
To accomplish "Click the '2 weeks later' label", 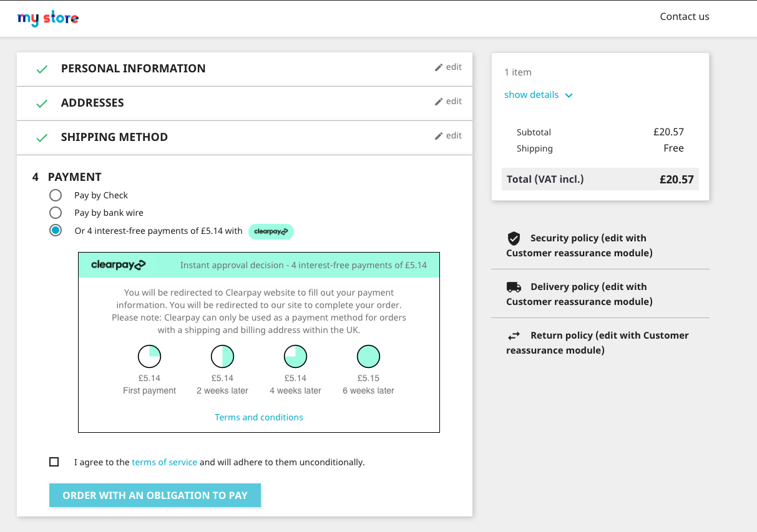I will point(222,390).
